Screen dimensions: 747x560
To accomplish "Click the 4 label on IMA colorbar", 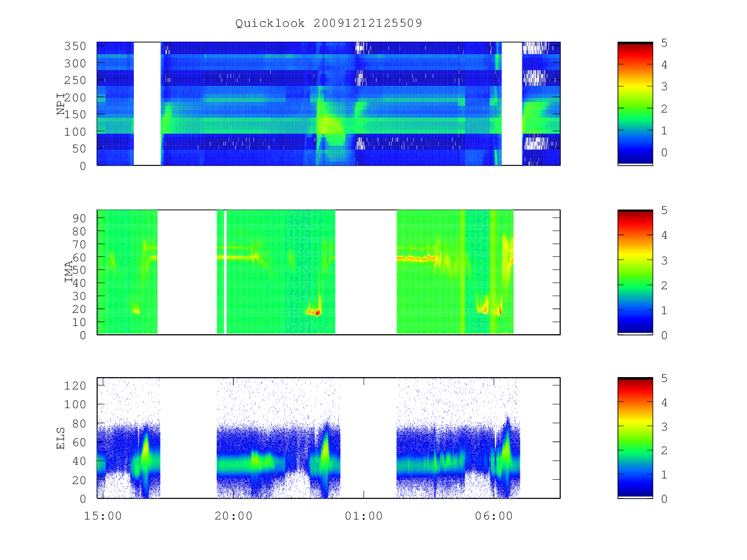I will tap(664, 235).
